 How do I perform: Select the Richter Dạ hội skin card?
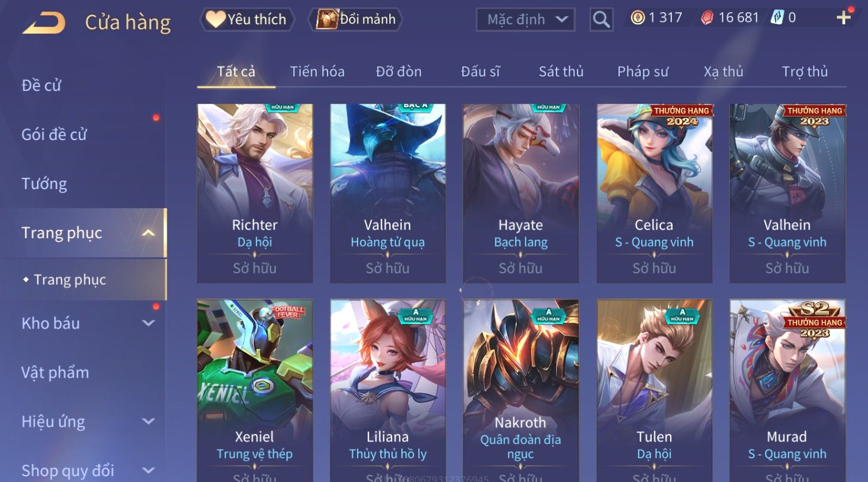click(x=255, y=193)
